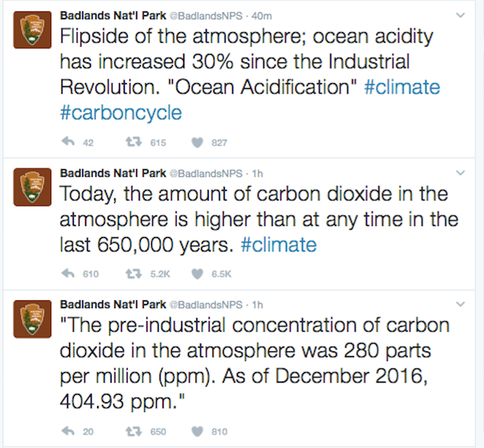
Task: Retweet the 404.93 ppm tweet
Action: (x=133, y=431)
